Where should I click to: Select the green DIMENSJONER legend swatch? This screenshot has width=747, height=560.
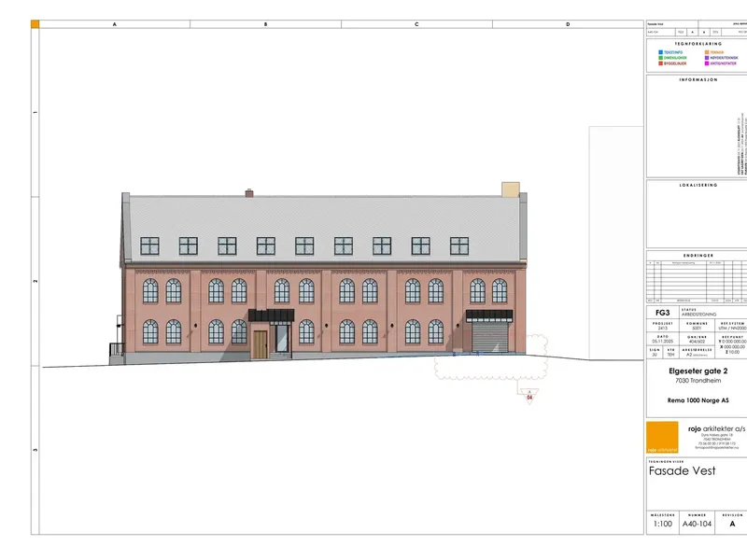point(661,58)
